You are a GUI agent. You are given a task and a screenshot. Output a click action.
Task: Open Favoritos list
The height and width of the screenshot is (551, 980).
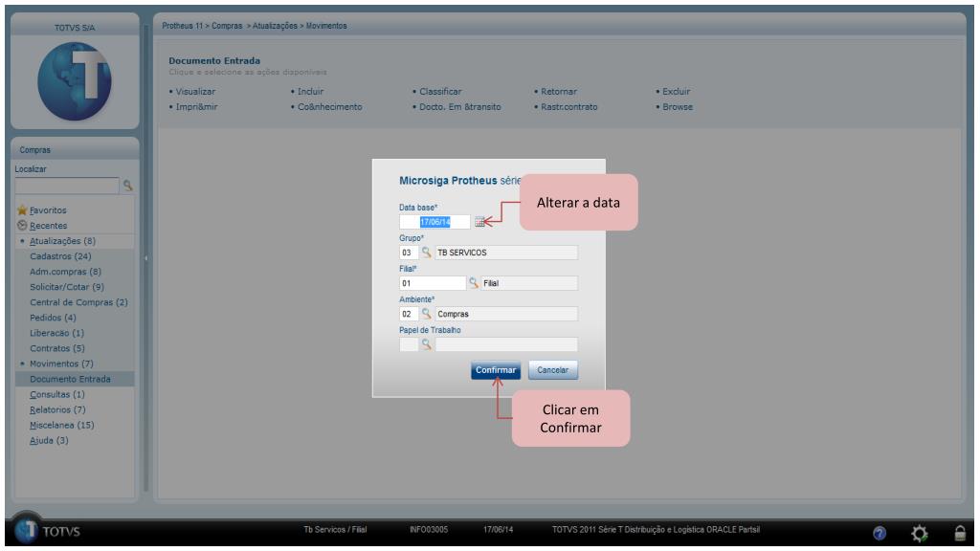(48, 210)
